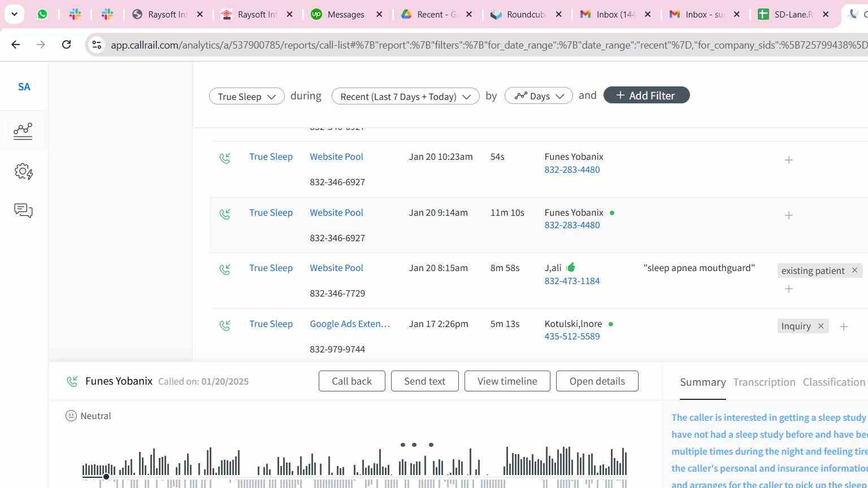Viewport: 868px width, 488px height.
Task: Open the Analytics chart sidebar icon
Action: coord(23,131)
